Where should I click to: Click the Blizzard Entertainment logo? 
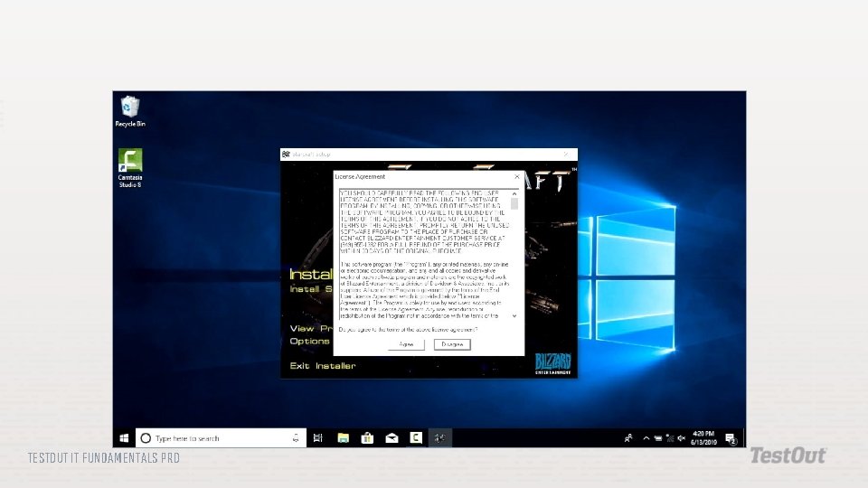pos(553,363)
